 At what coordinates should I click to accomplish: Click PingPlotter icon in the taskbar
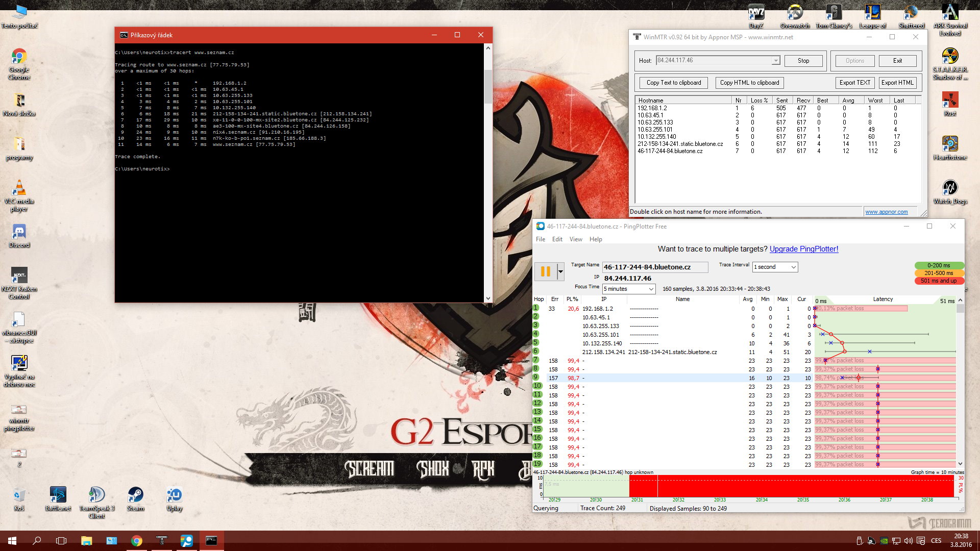click(x=186, y=541)
